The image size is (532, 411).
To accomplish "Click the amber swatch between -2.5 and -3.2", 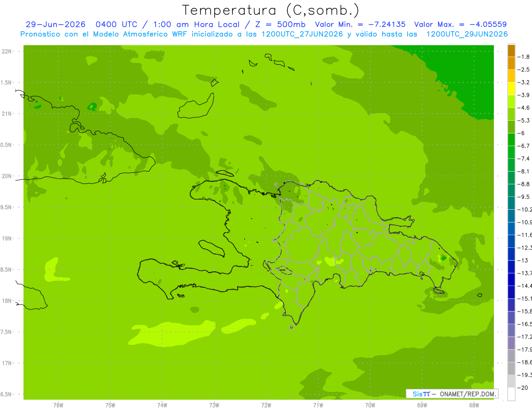I will [x=511, y=76].
